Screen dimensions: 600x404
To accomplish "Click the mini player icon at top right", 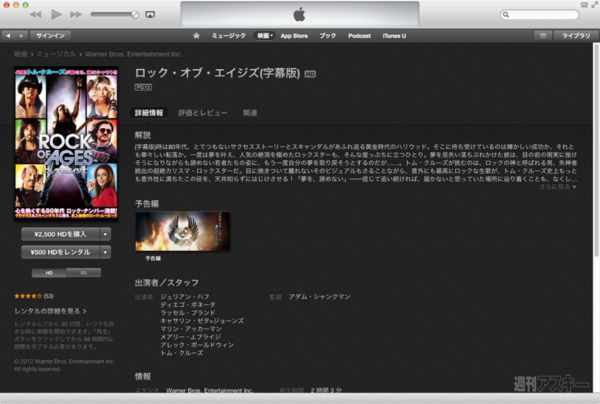I will coord(584,5).
